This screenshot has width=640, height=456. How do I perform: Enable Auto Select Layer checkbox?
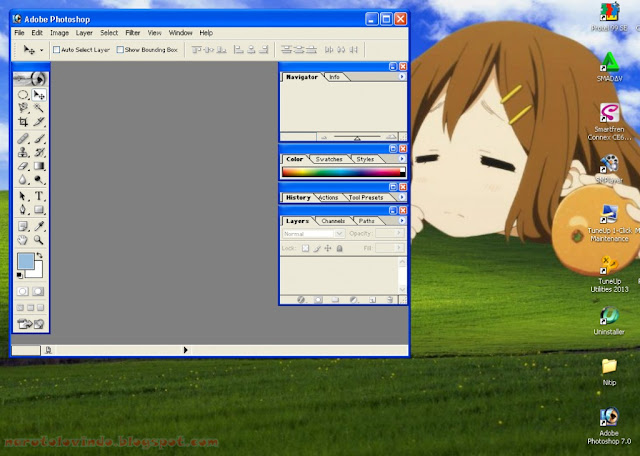click(x=57, y=50)
